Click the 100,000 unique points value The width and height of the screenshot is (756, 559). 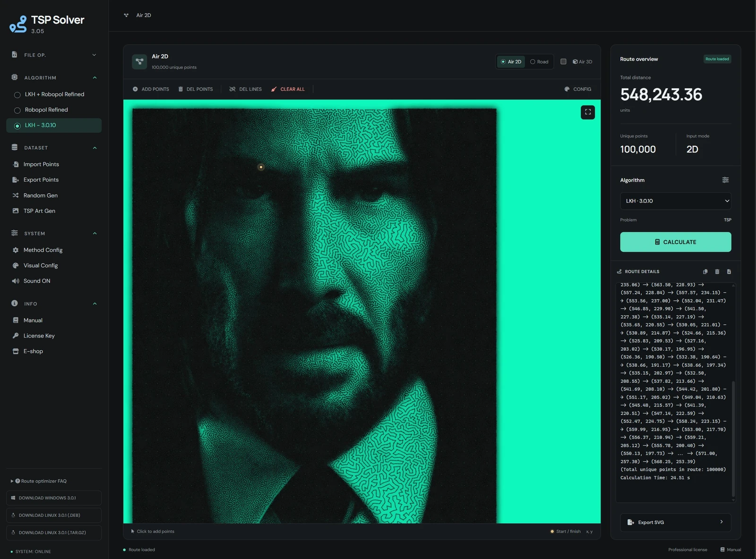[638, 150]
